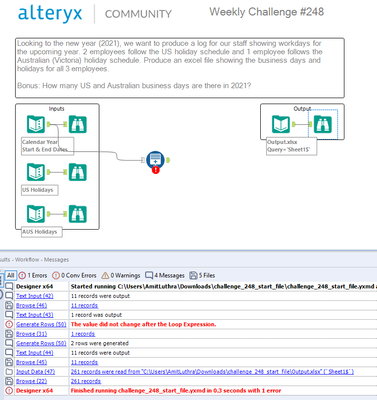Click the US Holidays annotation label
Viewport: 377px width, 400px height.
[40, 190]
